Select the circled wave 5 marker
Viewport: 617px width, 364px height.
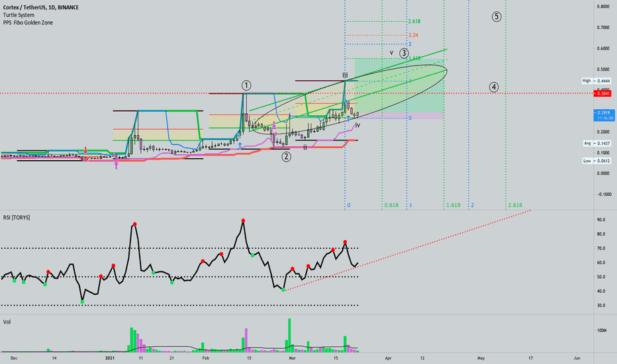pos(497,17)
